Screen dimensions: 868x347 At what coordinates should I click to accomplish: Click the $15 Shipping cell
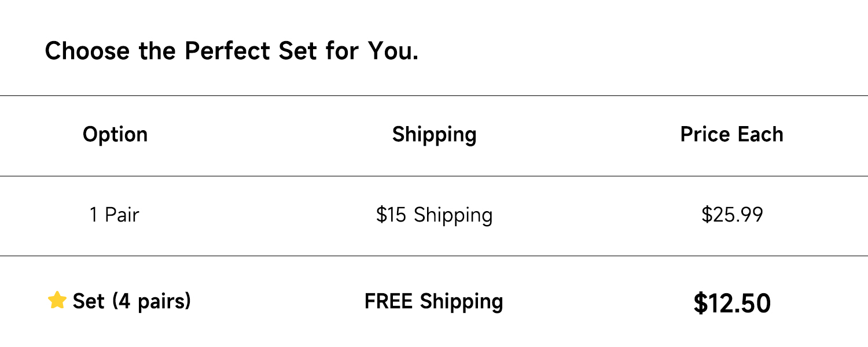(434, 215)
